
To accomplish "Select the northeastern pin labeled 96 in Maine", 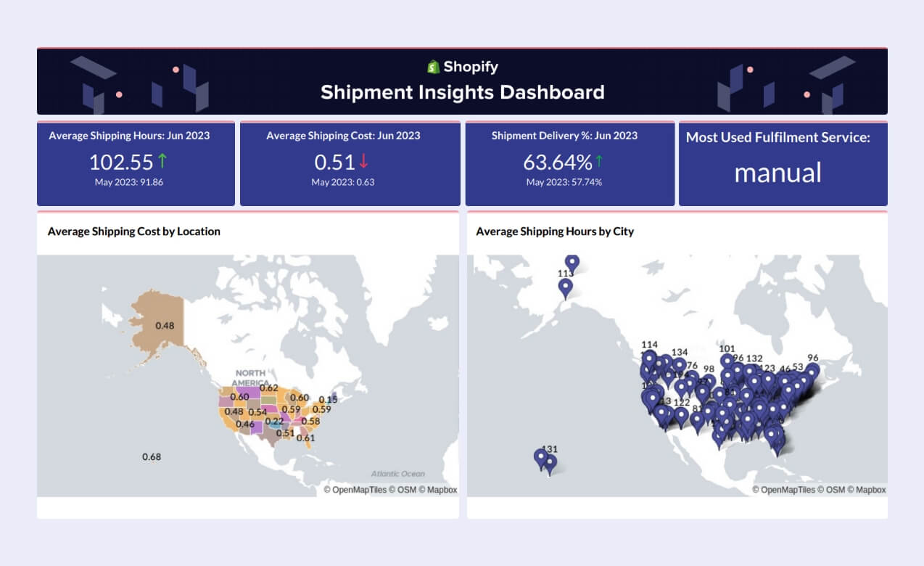I will click(x=812, y=372).
